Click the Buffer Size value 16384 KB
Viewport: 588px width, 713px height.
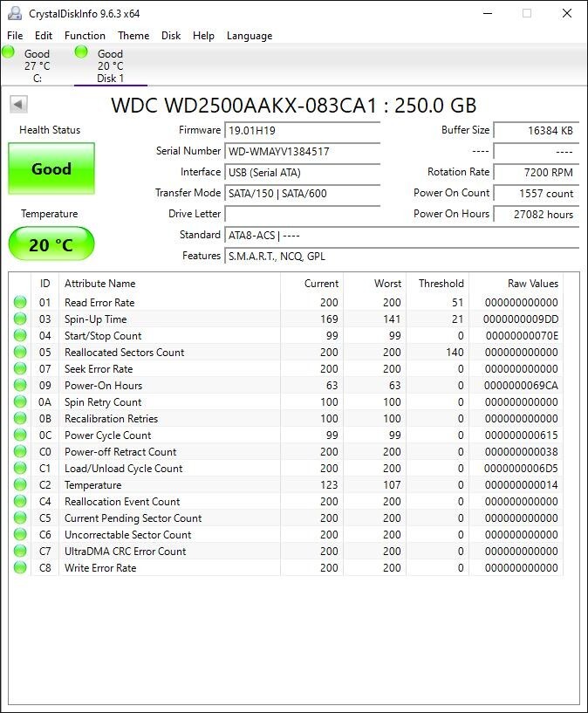coord(537,131)
